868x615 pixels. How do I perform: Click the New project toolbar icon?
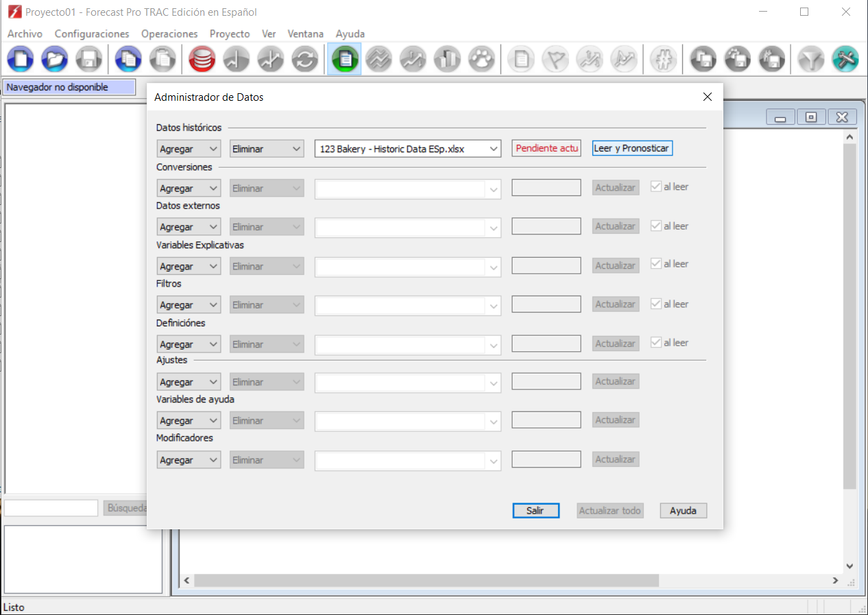pyautogui.click(x=21, y=60)
